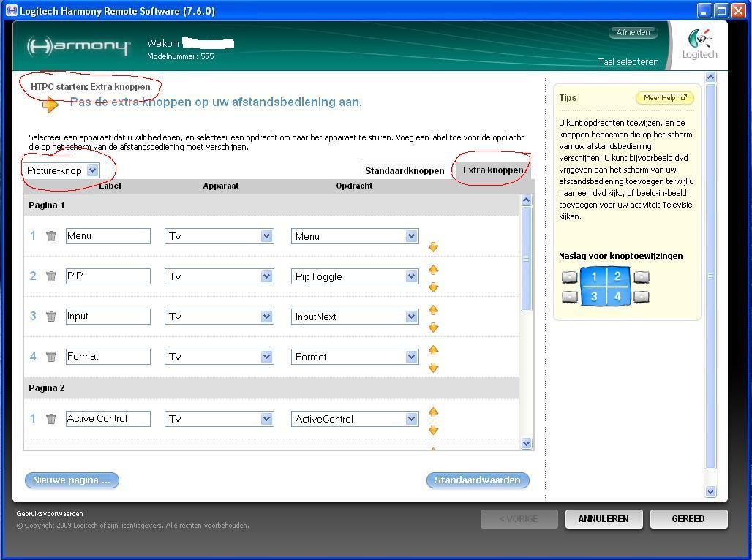
Task: Click the main page scrollbar up arrow
Action: [711, 77]
